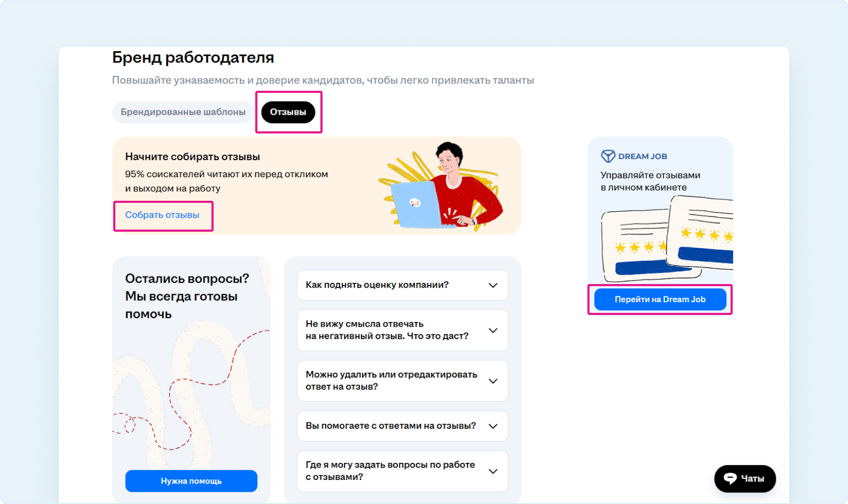Click chevron beside 'Вы помогаете с ответами на отзывы?'
Screen dimensions: 848x504
(x=493, y=426)
